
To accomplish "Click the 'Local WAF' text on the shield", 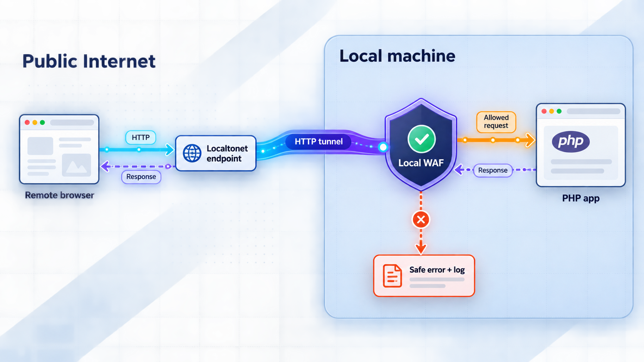I will tap(421, 163).
